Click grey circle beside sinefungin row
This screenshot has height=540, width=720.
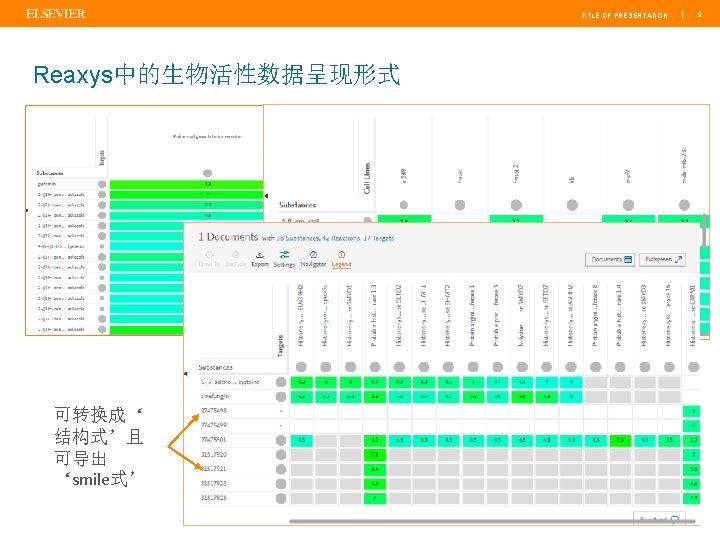click(281, 396)
